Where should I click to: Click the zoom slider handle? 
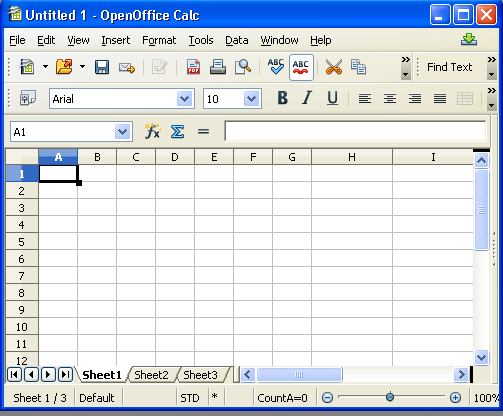click(x=390, y=397)
